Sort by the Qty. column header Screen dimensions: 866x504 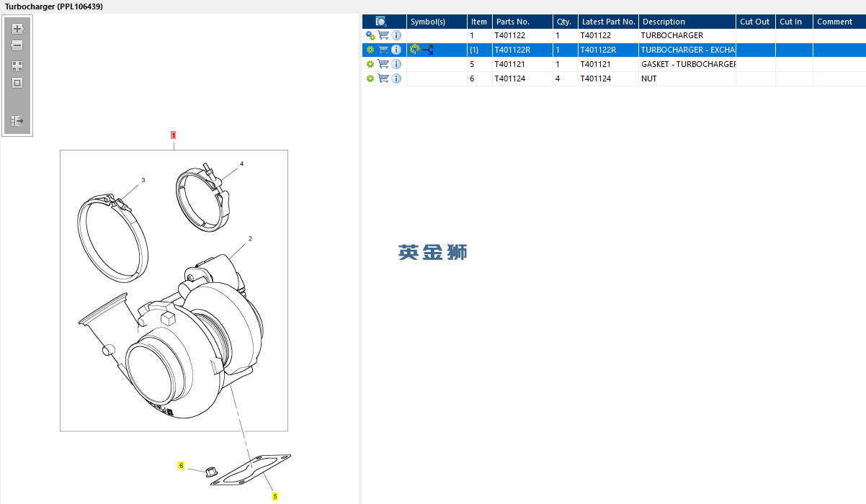point(566,22)
